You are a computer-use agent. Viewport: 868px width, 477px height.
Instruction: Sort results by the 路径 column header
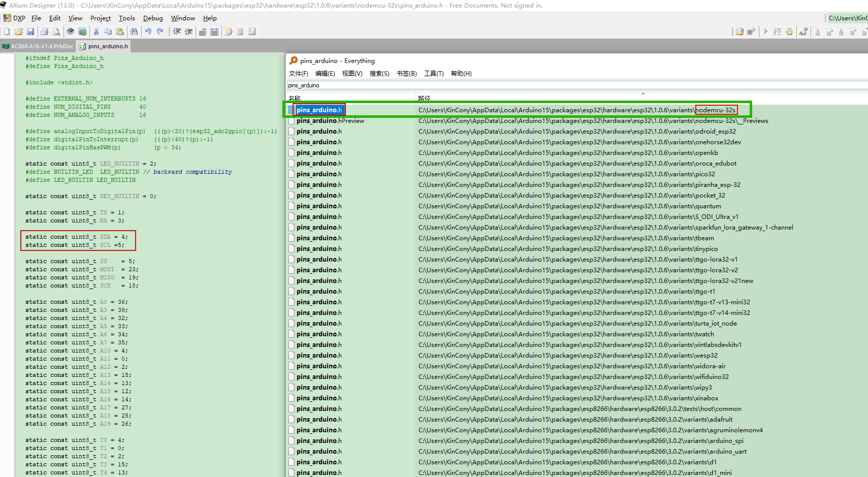(x=424, y=98)
